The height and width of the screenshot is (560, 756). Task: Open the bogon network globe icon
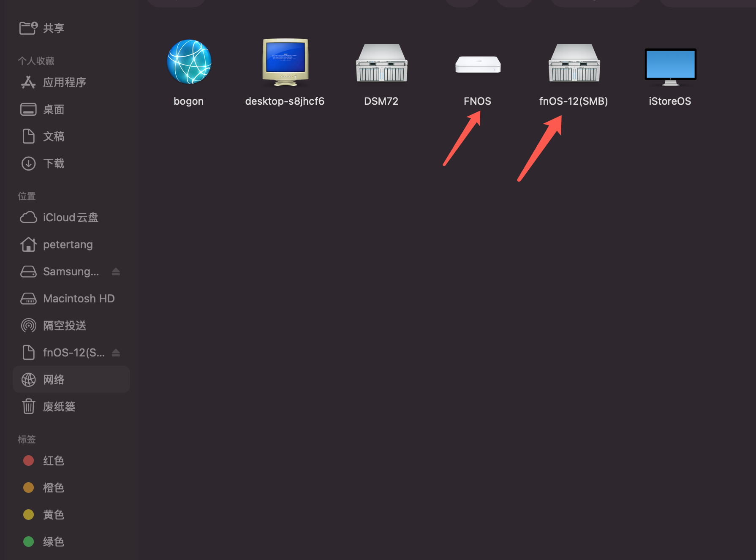coord(189,62)
